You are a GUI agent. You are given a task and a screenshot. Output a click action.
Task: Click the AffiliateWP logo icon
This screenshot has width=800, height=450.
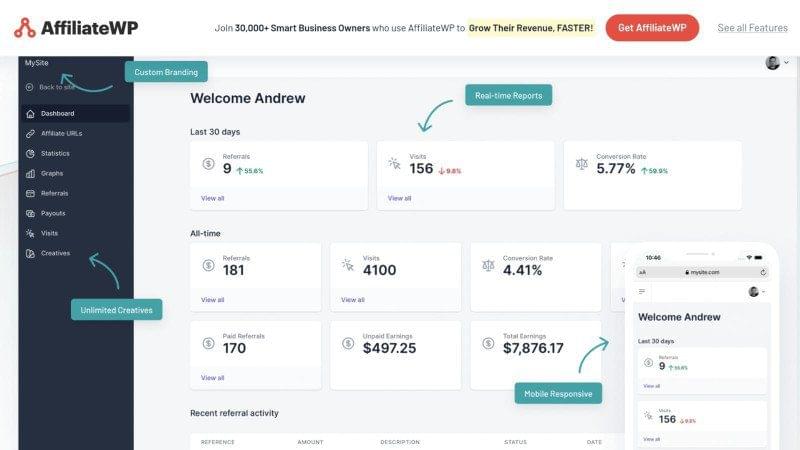pos(25,28)
